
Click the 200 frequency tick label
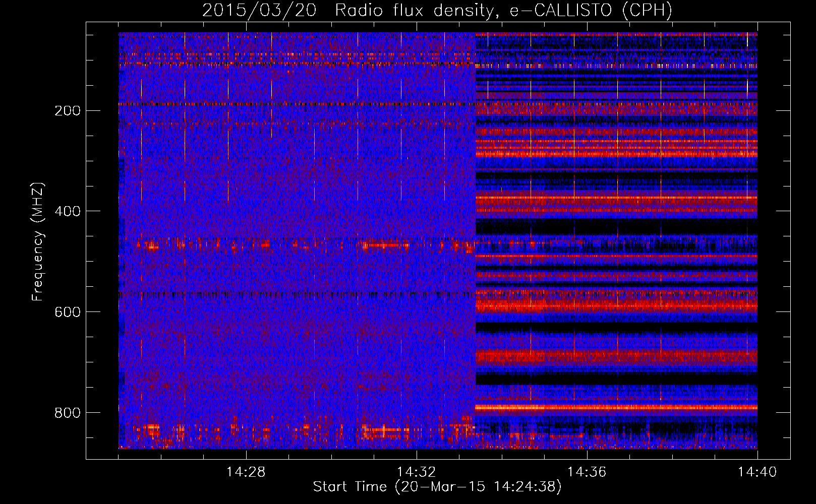(67, 111)
